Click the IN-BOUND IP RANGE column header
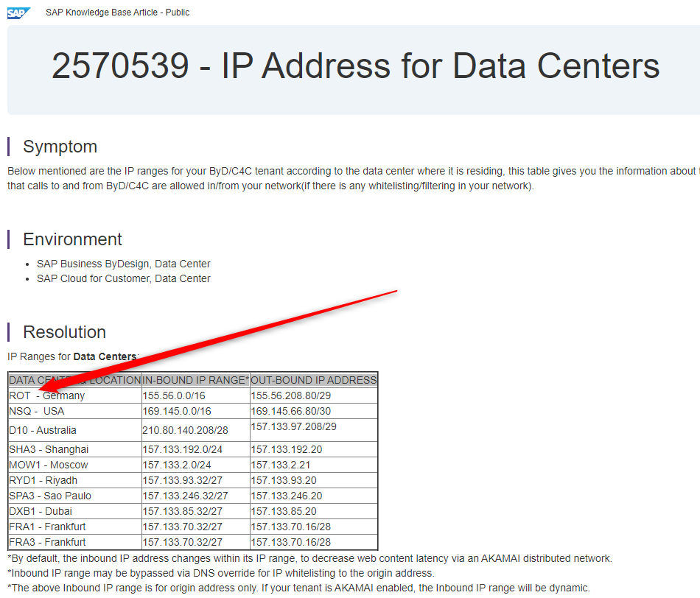This screenshot has width=700, height=598. coord(196,380)
